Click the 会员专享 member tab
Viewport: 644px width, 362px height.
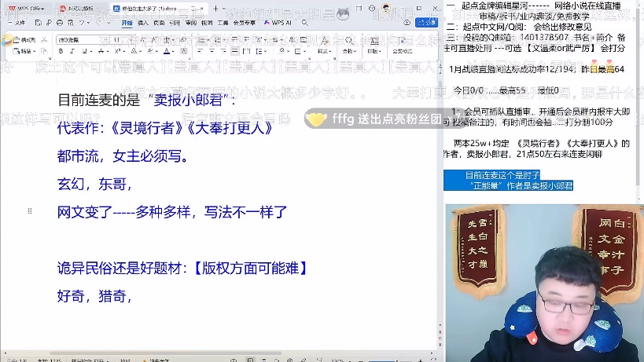click(x=245, y=23)
